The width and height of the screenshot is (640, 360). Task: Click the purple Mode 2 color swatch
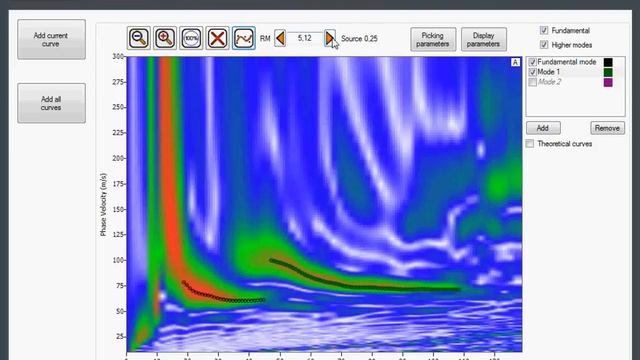click(608, 82)
